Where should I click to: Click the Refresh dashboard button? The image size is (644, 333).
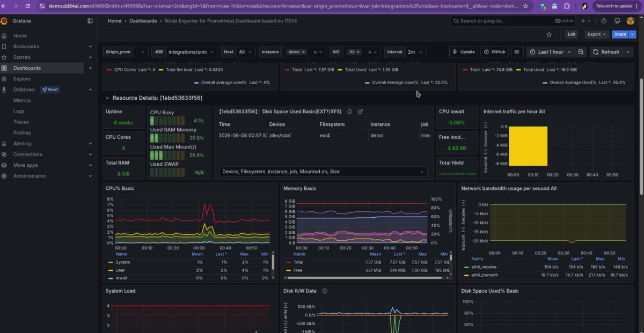coord(606,52)
